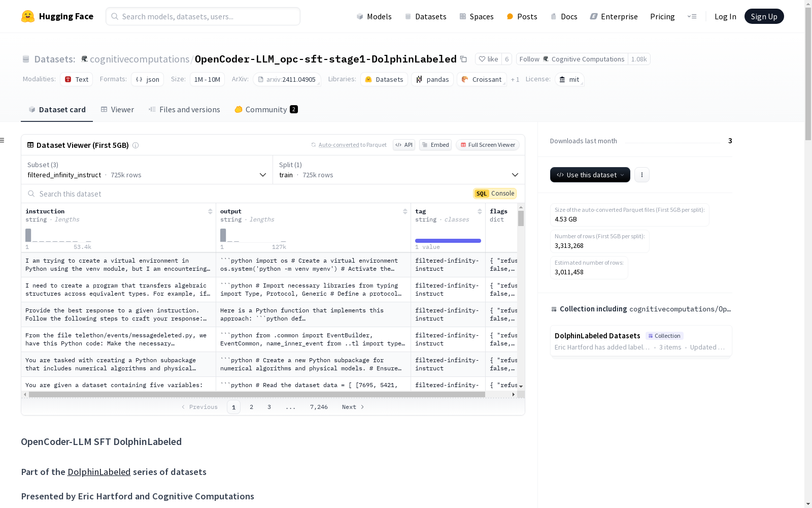Image resolution: width=812 pixels, height=508 pixels.
Task: Switch to the Files and versions tab
Action: click(x=184, y=110)
